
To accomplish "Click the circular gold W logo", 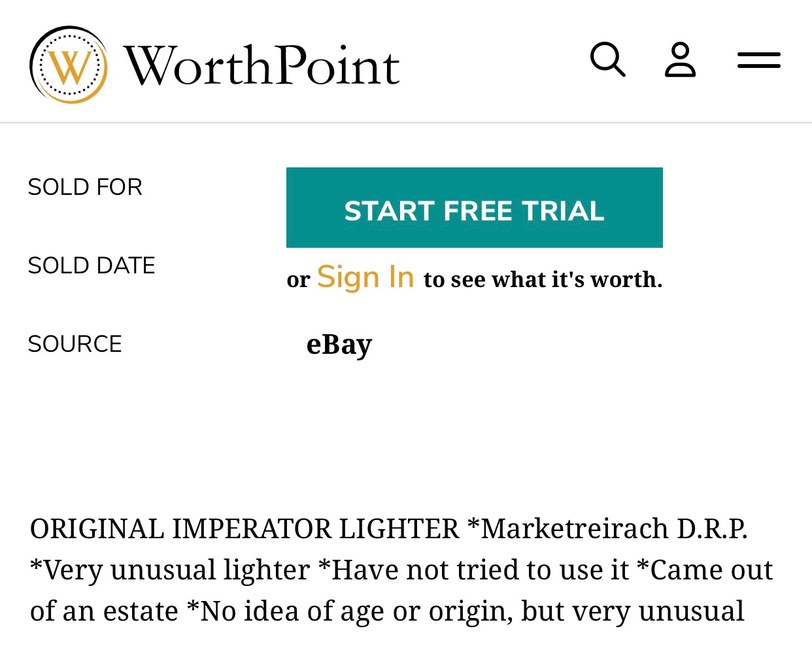I will coord(69,65).
